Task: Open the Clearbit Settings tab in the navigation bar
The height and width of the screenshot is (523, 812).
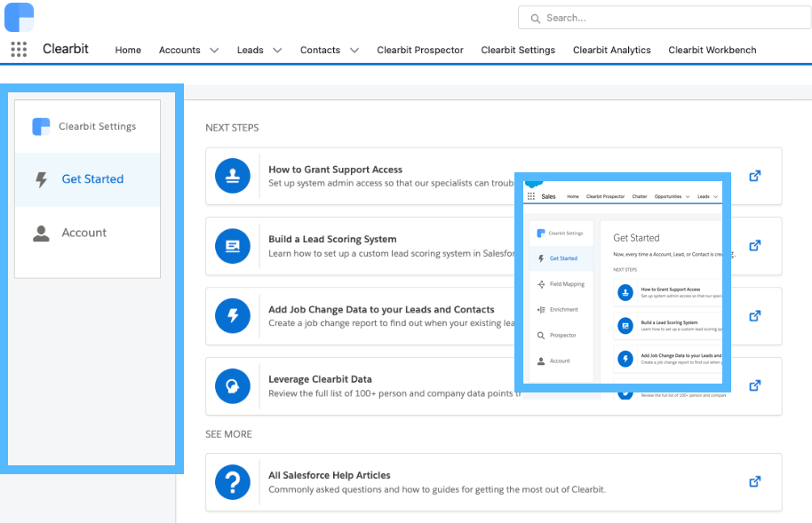Action: [x=518, y=51]
